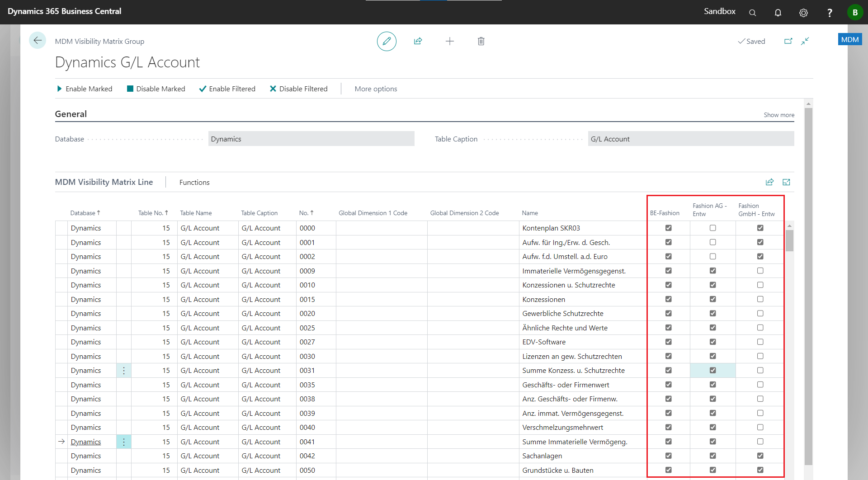868x480 pixels.
Task: Open BE-Fashion column header menu
Action: (x=665, y=213)
